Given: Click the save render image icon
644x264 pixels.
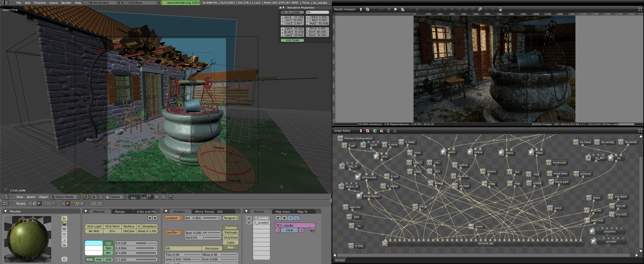Looking at the screenshot, I should coord(480,9).
